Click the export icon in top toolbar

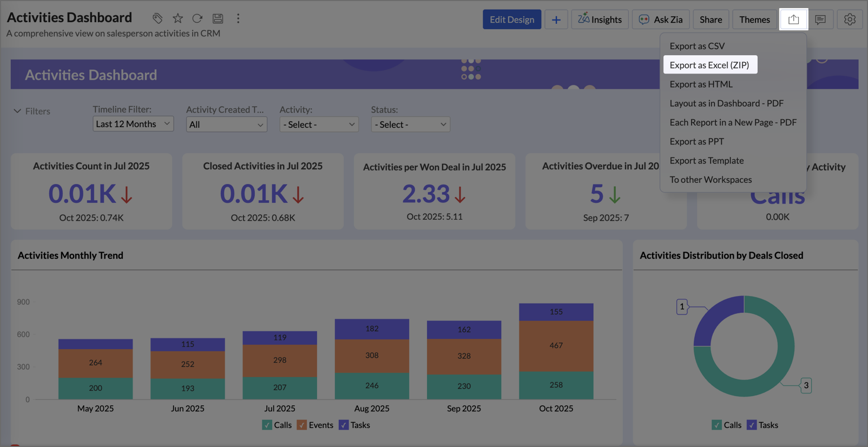click(793, 19)
